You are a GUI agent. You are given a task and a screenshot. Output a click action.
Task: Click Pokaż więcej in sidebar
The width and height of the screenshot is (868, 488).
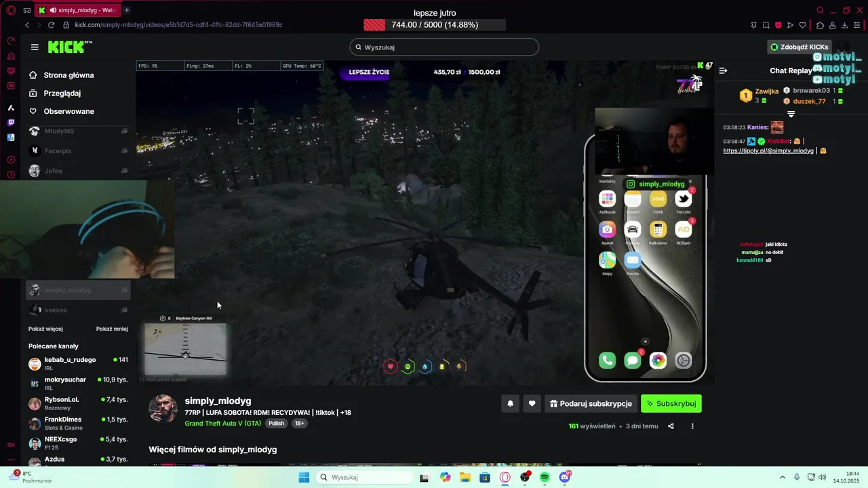pos(45,329)
